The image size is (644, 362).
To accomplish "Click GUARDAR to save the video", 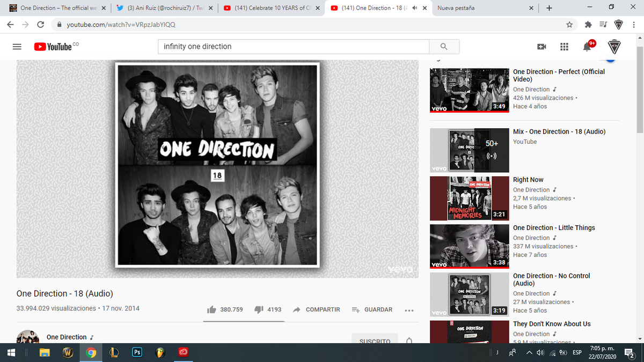I will [372, 309].
